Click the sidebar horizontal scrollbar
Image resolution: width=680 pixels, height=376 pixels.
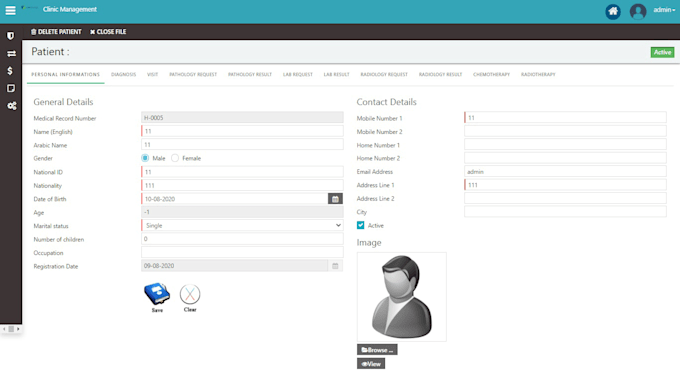(x=11, y=329)
